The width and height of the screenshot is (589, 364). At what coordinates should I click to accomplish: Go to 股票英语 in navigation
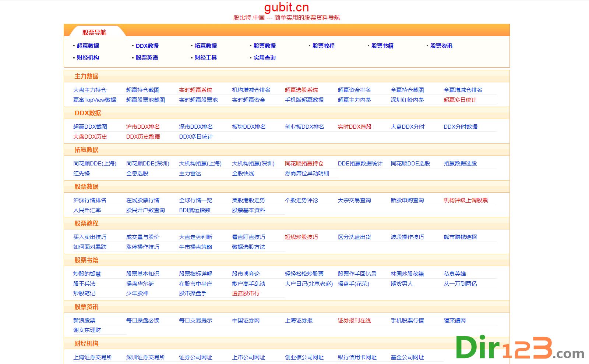(x=147, y=58)
